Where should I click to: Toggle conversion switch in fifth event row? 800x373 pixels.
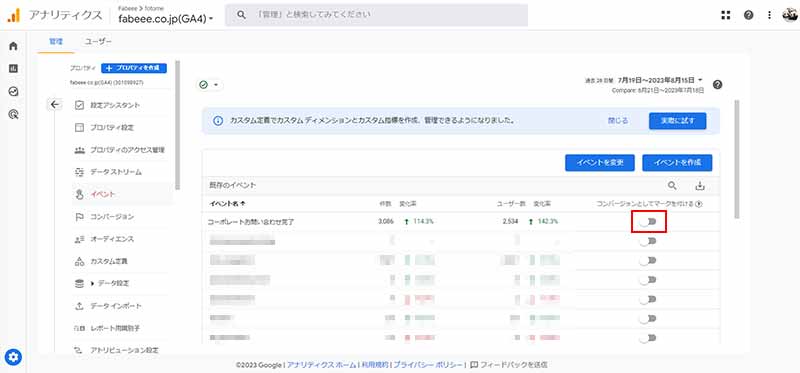tap(648, 299)
